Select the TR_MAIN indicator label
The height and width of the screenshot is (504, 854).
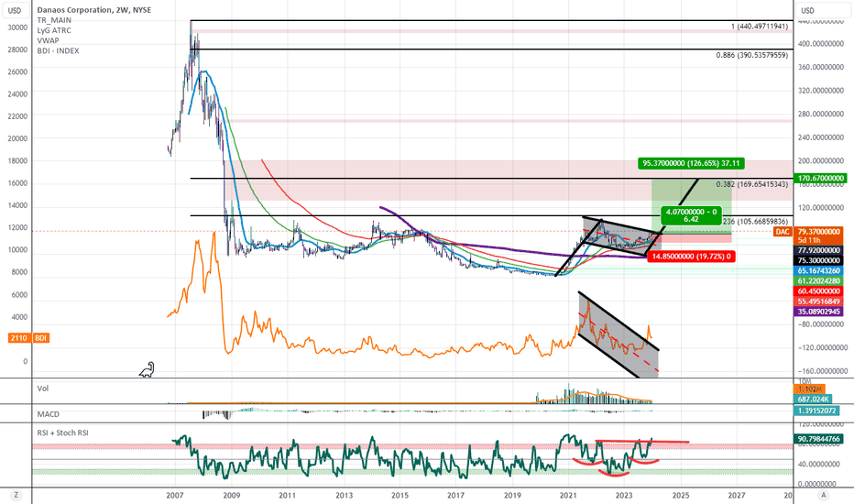pyautogui.click(x=54, y=20)
